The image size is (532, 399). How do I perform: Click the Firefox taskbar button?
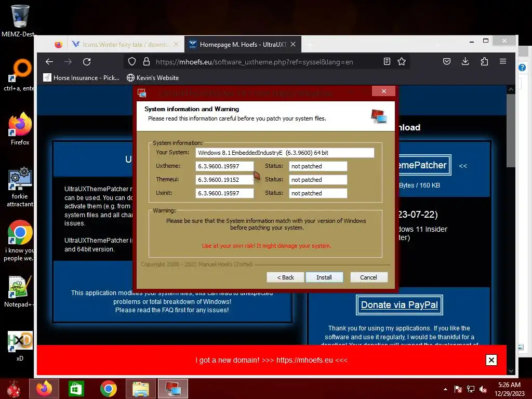click(44, 389)
